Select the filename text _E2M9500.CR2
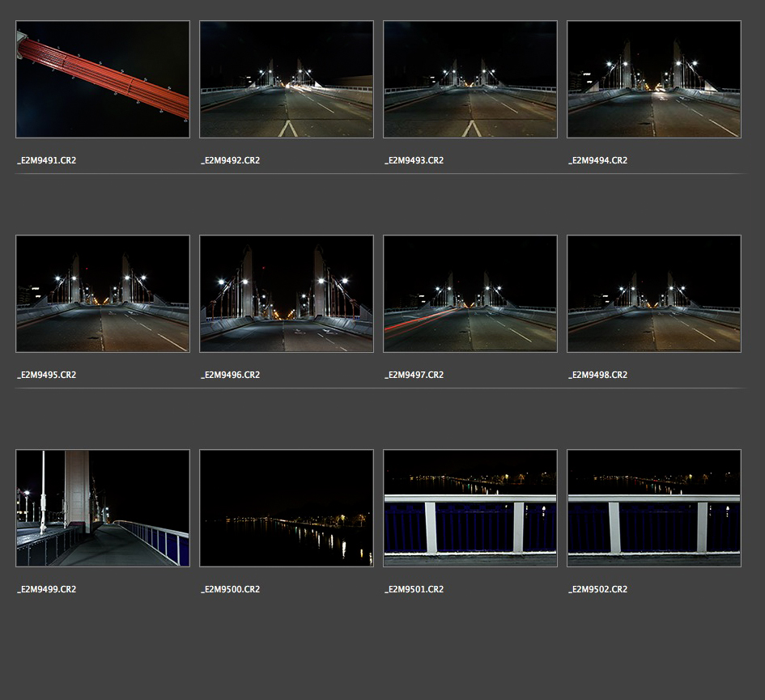 click(x=231, y=589)
